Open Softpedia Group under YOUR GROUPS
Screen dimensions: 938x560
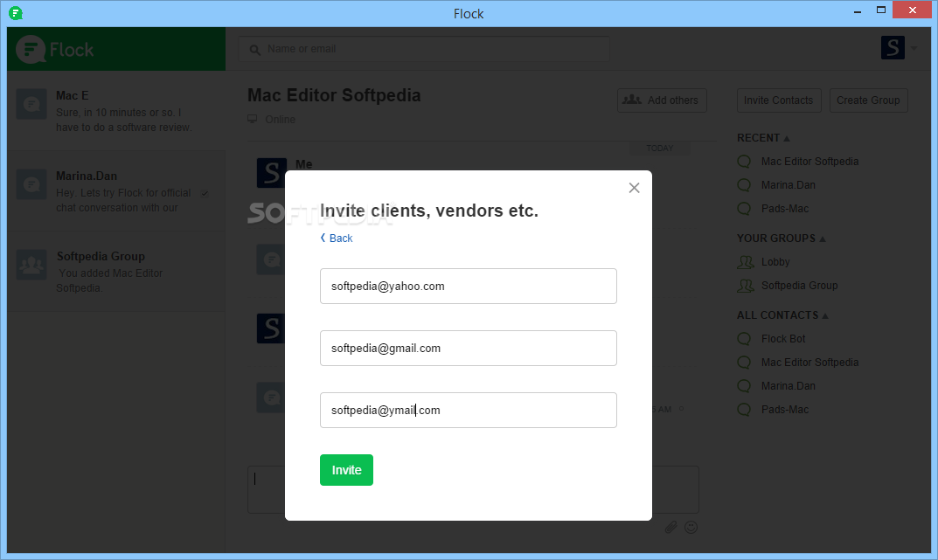[799, 286]
